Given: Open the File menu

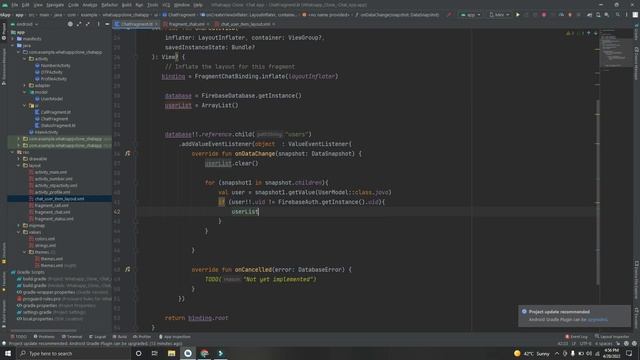Looking at the screenshot, I should pos(15,5).
